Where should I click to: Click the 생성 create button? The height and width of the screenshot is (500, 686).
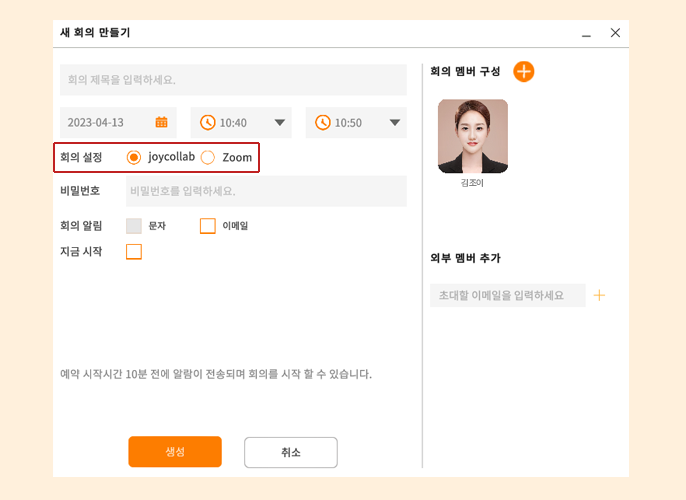pyautogui.click(x=175, y=451)
